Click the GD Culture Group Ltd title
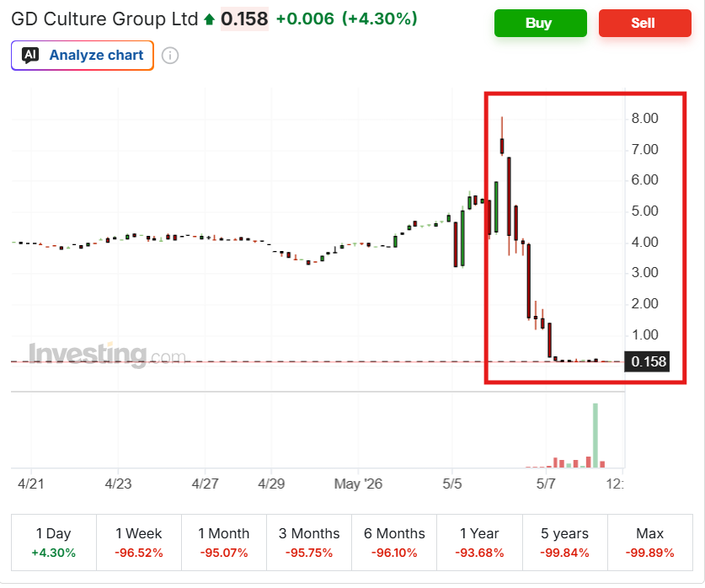This screenshot has width=705, height=588. pyautogui.click(x=104, y=19)
